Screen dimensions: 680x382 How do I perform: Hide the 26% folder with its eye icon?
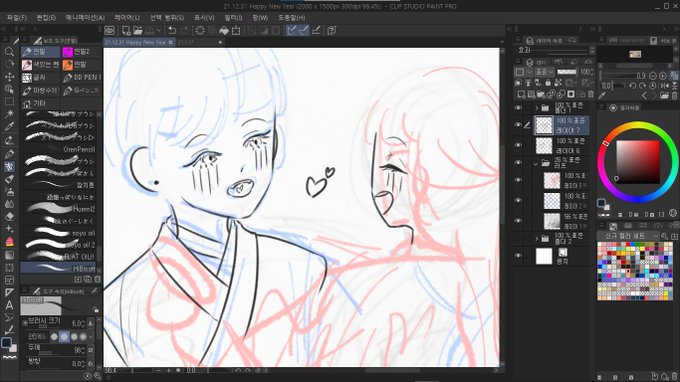[x=518, y=163]
